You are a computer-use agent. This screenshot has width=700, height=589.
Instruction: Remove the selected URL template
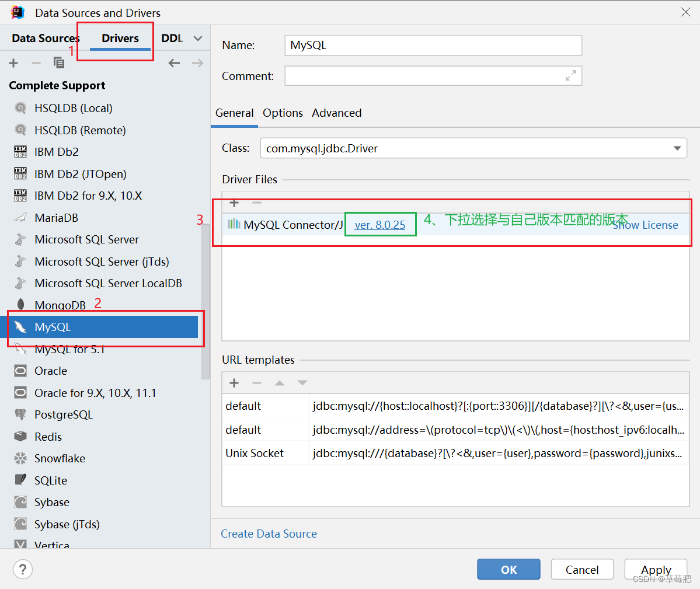tap(257, 383)
